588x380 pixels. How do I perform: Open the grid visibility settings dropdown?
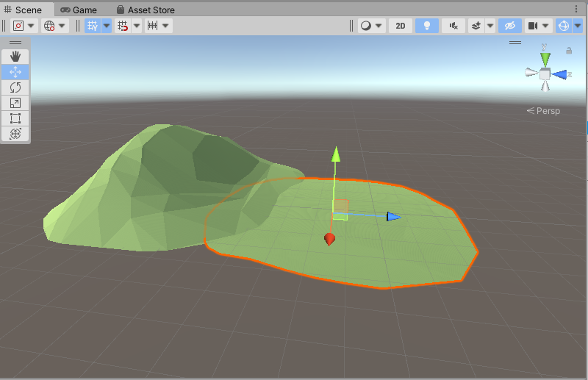107,26
